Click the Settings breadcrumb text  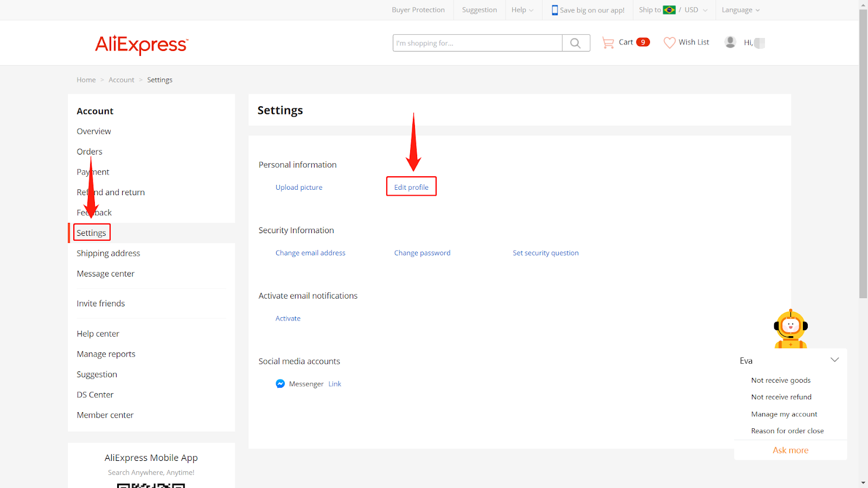click(160, 80)
